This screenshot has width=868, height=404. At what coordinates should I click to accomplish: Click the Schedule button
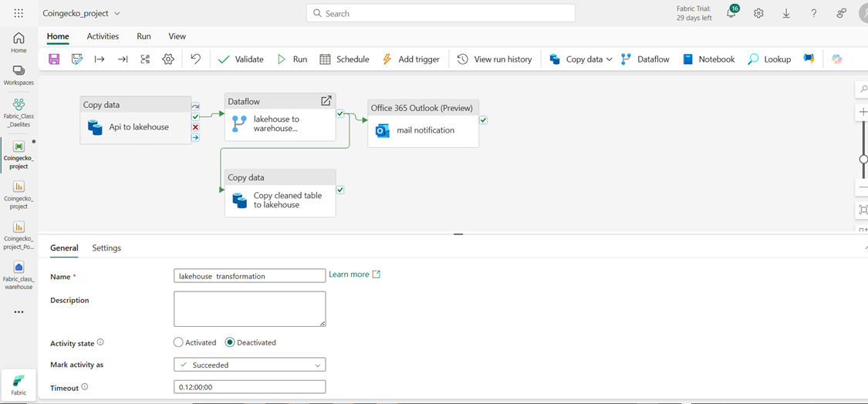tap(344, 59)
